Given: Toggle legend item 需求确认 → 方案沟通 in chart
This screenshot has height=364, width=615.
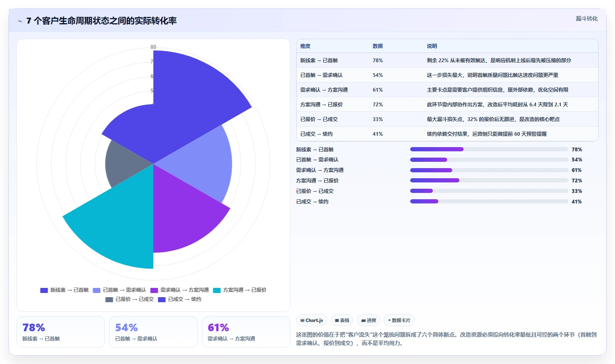Looking at the screenshot, I should [180, 290].
